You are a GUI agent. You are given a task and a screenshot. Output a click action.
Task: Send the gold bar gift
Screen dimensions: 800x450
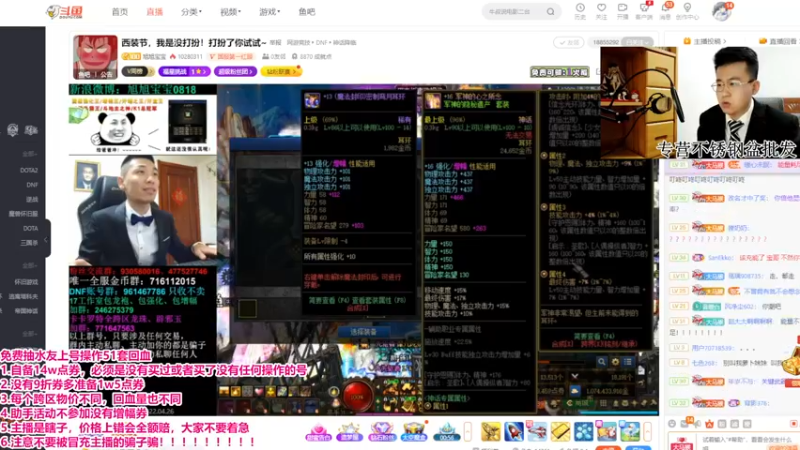click(560, 432)
